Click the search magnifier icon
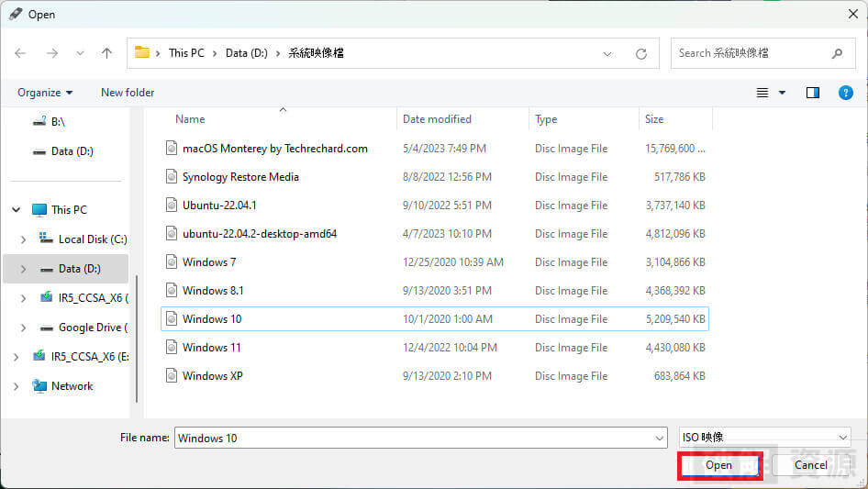The height and width of the screenshot is (489, 868). pos(837,53)
